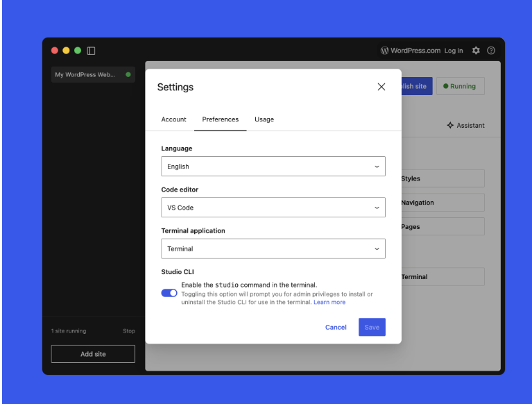Open settings via the gear icon
Image resolution: width=532 pixels, height=404 pixels.
(476, 51)
